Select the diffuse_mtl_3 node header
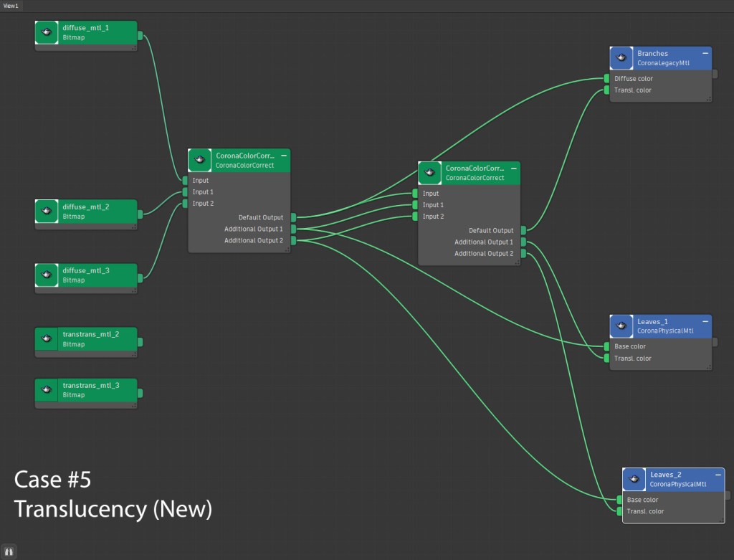The image size is (734, 560). pos(97,275)
